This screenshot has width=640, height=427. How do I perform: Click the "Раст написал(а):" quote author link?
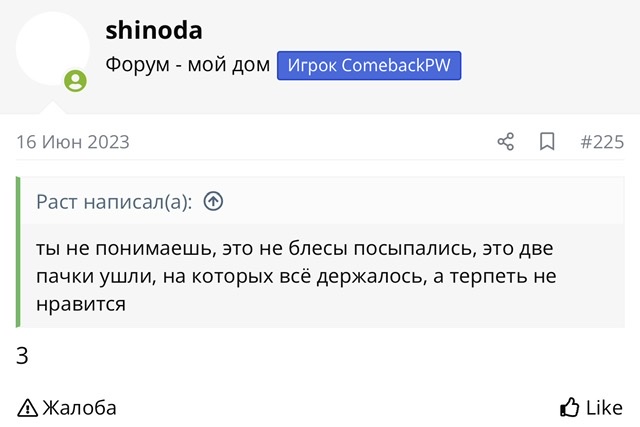click(x=113, y=202)
